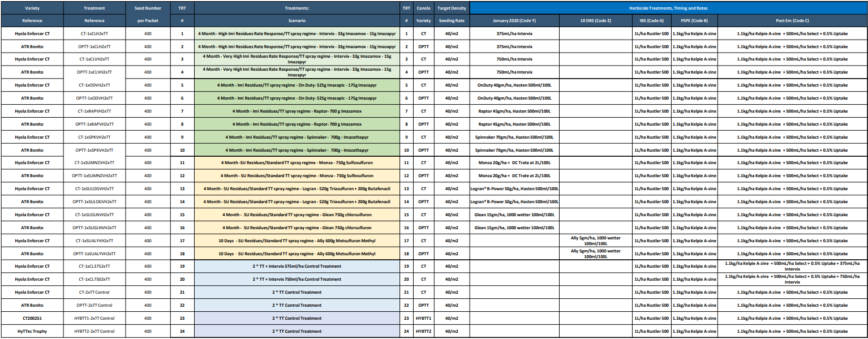This screenshot has height=339, width=868.
Task: Select the 'IBS (Code A)' header cell
Action: [x=651, y=20]
